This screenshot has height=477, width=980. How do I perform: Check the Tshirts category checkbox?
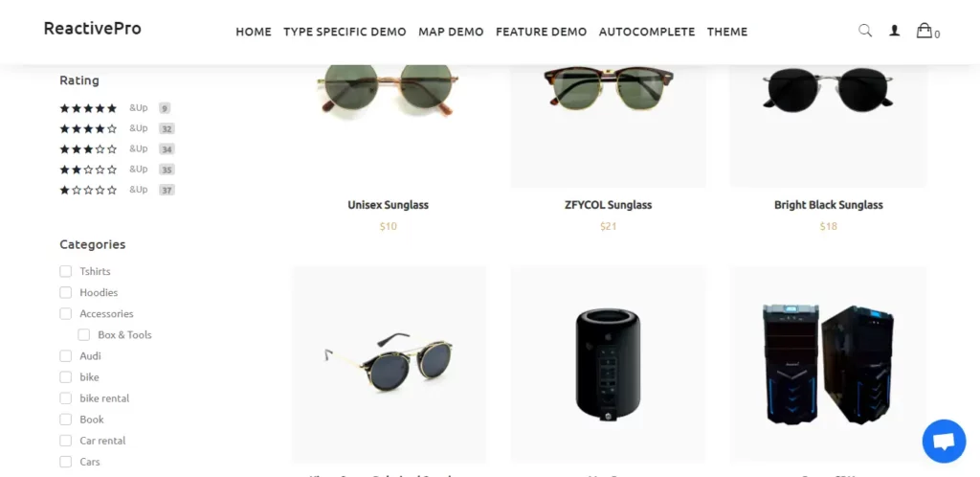coord(66,271)
